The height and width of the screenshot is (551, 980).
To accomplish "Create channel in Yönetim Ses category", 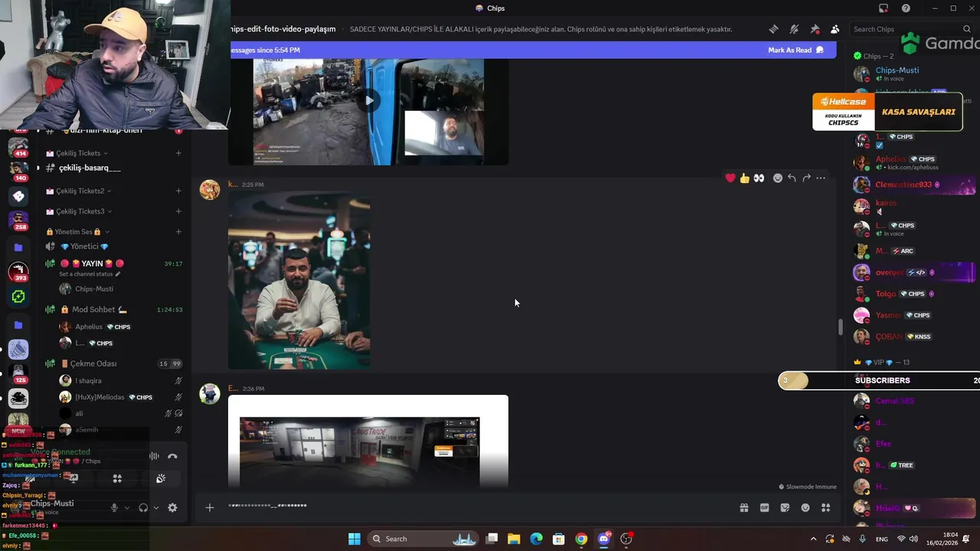I will [178, 232].
